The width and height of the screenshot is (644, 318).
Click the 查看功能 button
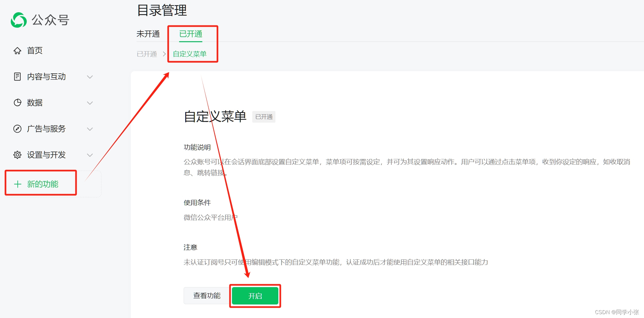[x=206, y=295]
